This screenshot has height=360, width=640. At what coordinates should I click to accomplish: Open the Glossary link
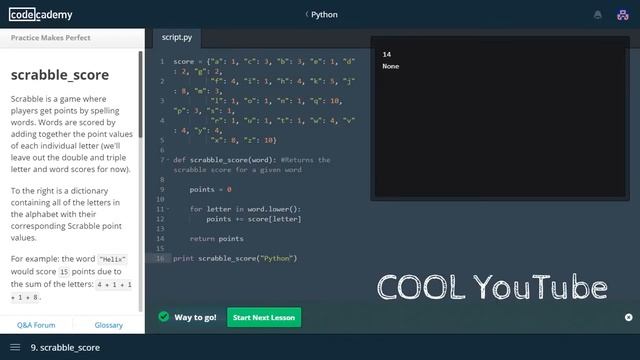[109, 325]
